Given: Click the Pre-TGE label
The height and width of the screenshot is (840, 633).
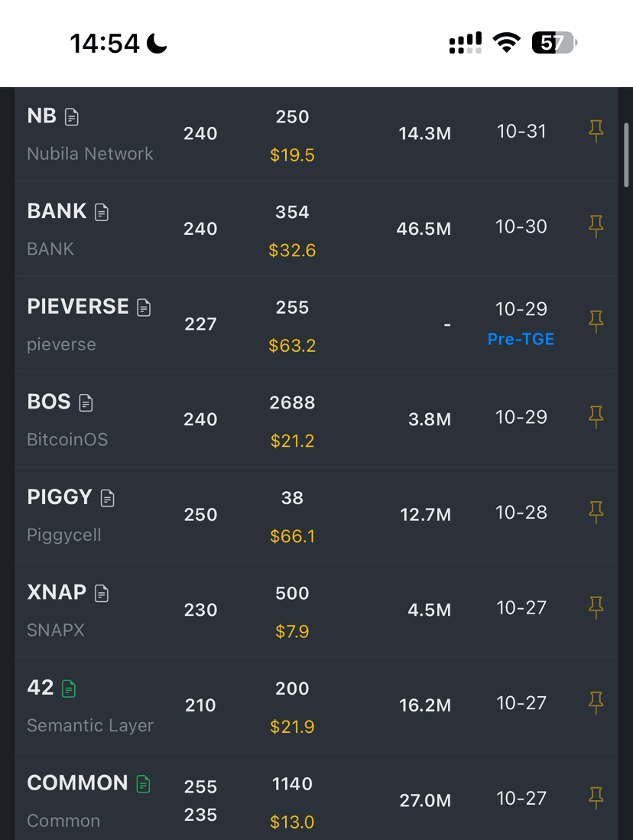Looking at the screenshot, I should (521, 339).
